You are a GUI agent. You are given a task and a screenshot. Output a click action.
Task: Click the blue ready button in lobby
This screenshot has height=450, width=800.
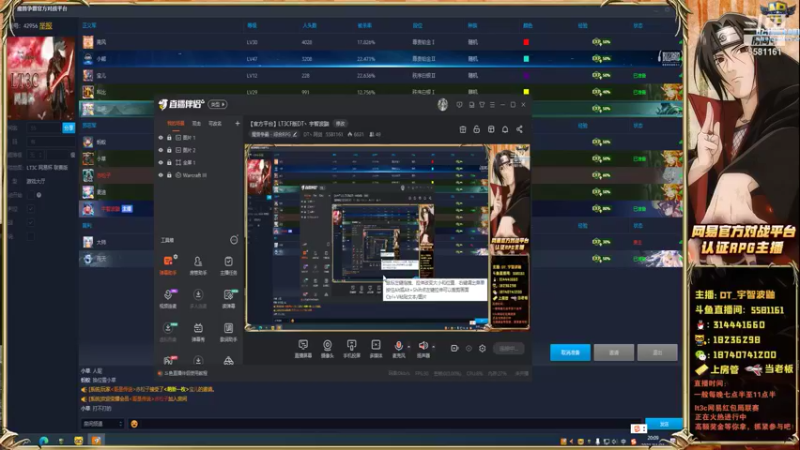(570, 353)
